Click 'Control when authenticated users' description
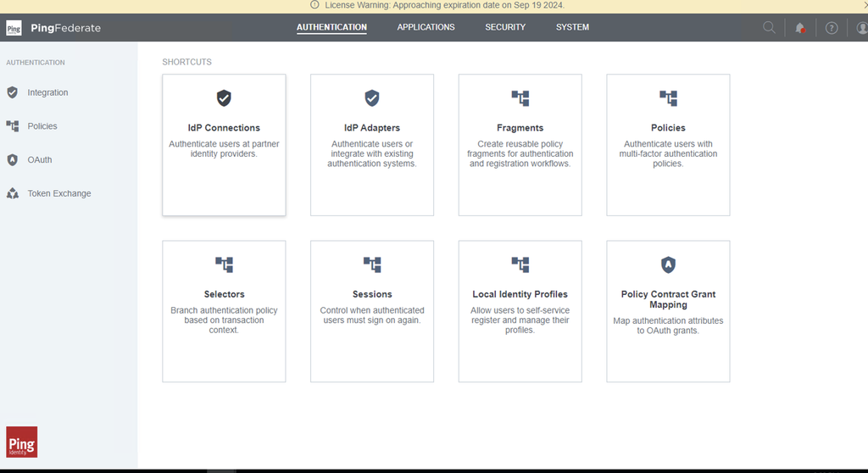The image size is (868, 473). pyautogui.click(x=372, y=315)
